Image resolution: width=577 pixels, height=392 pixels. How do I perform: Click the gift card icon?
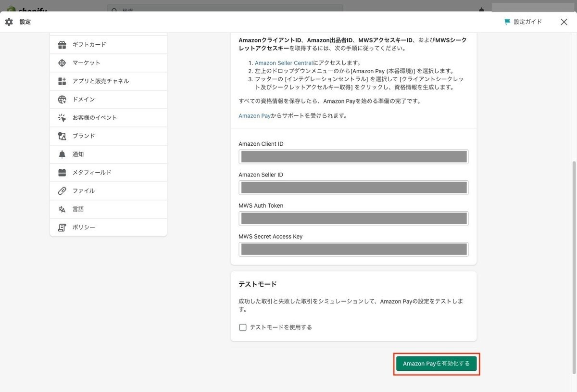tap(62, 45)
